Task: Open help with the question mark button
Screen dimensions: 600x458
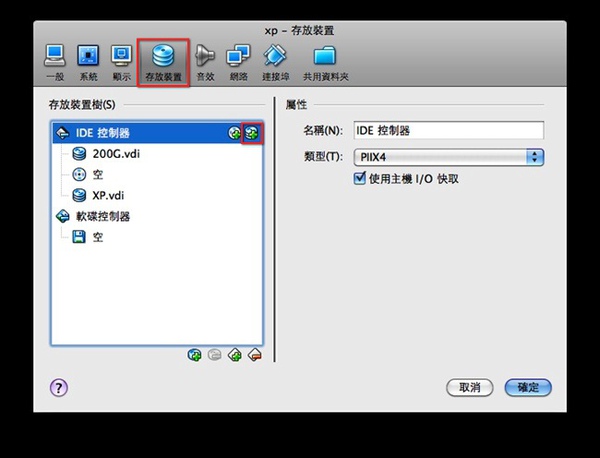Action: tap(59, 388)
